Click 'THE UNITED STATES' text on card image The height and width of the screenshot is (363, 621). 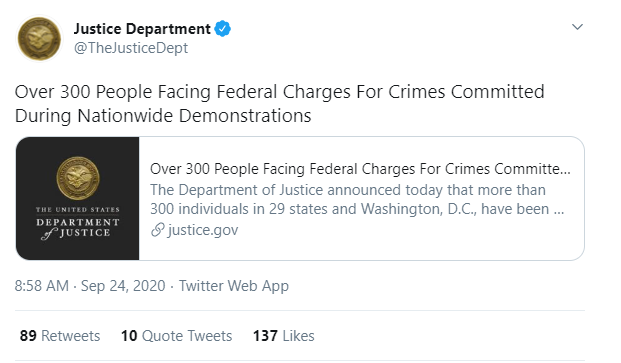coord(78,209)
